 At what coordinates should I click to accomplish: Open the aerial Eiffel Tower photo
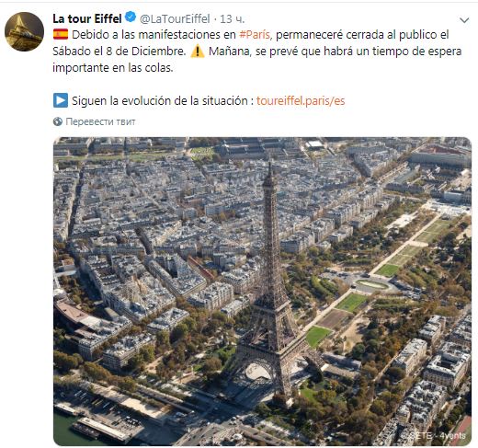tap(262, 292)
